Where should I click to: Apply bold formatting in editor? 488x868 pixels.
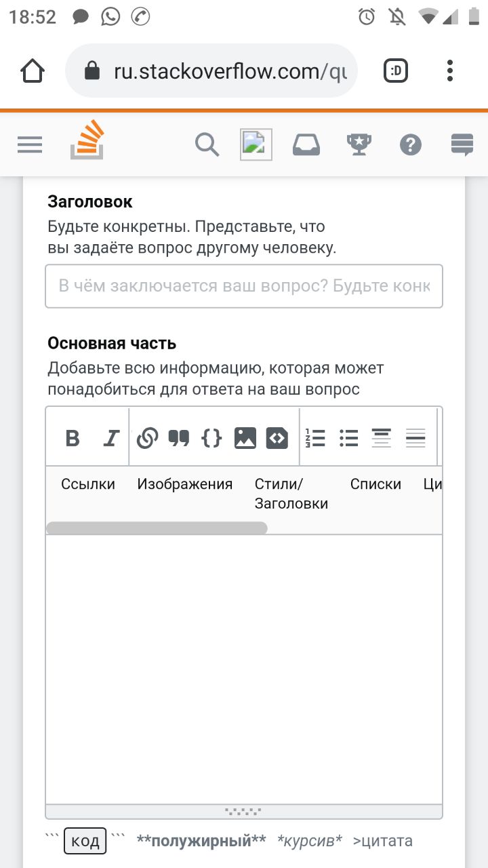(73, 438)
